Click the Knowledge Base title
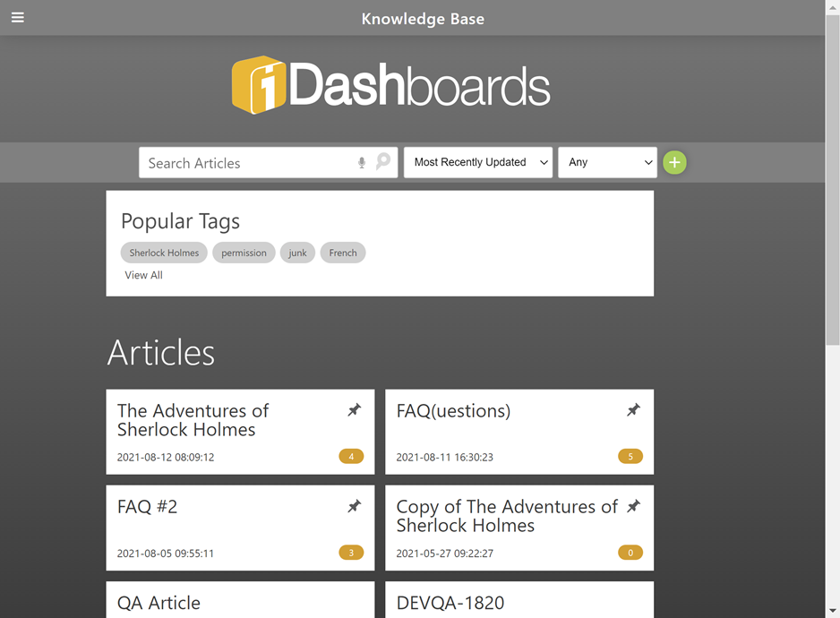The width and height of the screenshot is (840, 618). (x=423, y=19)
